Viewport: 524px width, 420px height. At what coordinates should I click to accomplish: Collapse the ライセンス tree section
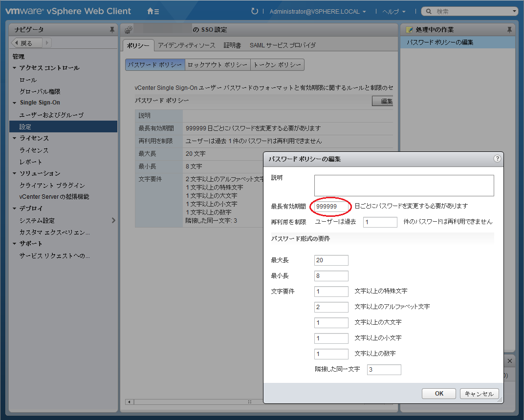[15, 139]
